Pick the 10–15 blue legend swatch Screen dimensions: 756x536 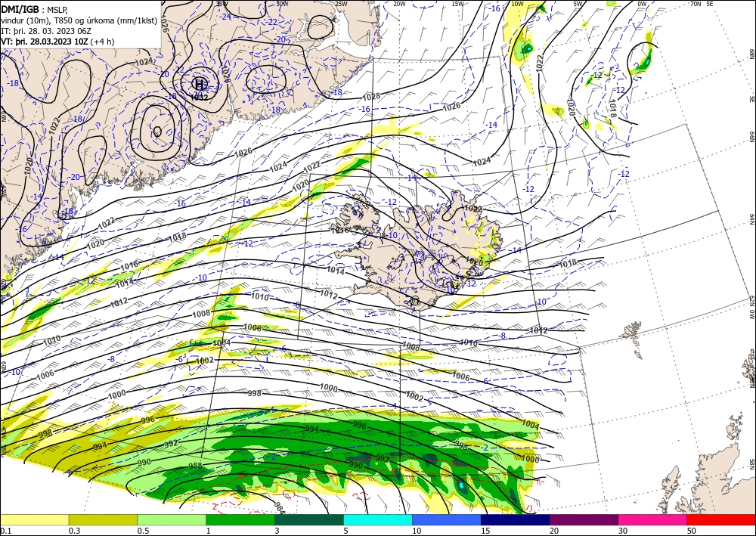point(447,519)
